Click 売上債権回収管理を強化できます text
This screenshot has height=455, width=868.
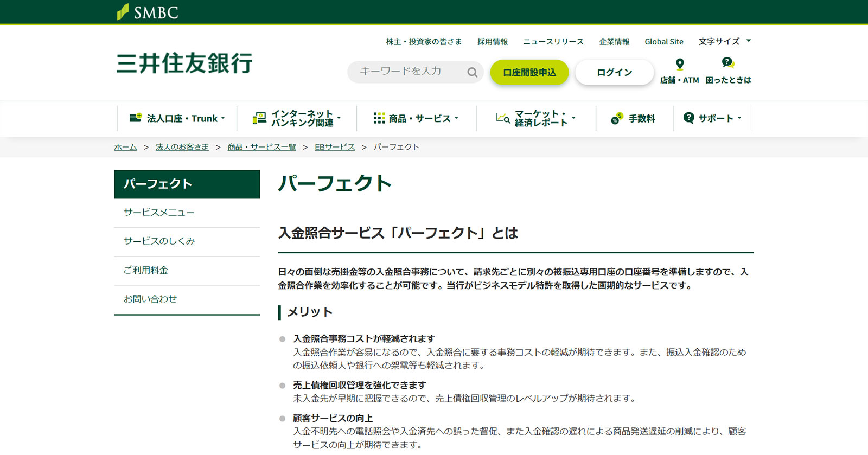360,385
